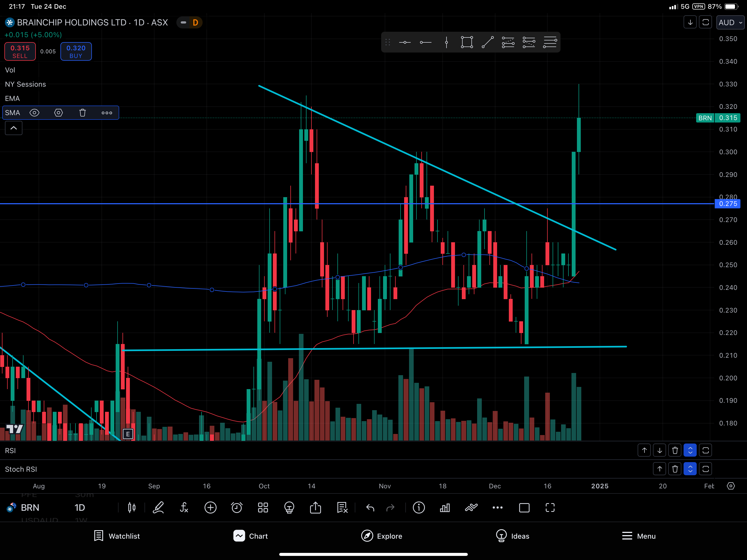Select the horizontal line drawing tool

click(405, 42)
